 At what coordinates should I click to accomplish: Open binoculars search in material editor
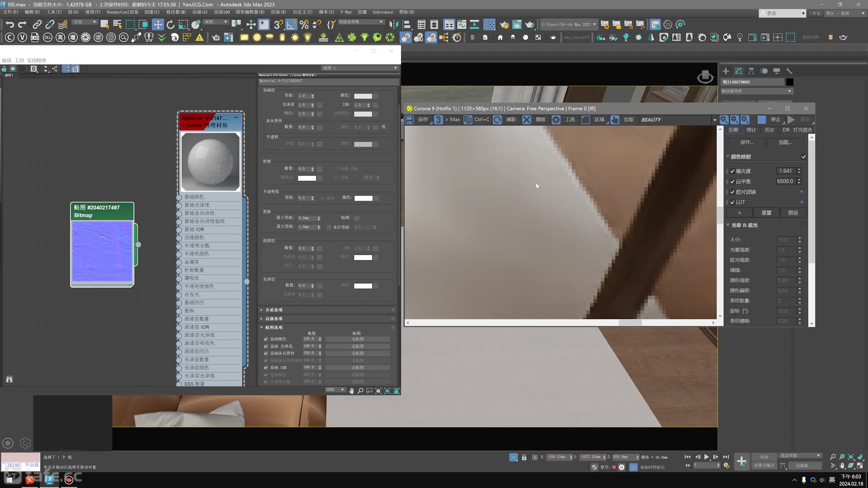[x=9, y=379]
